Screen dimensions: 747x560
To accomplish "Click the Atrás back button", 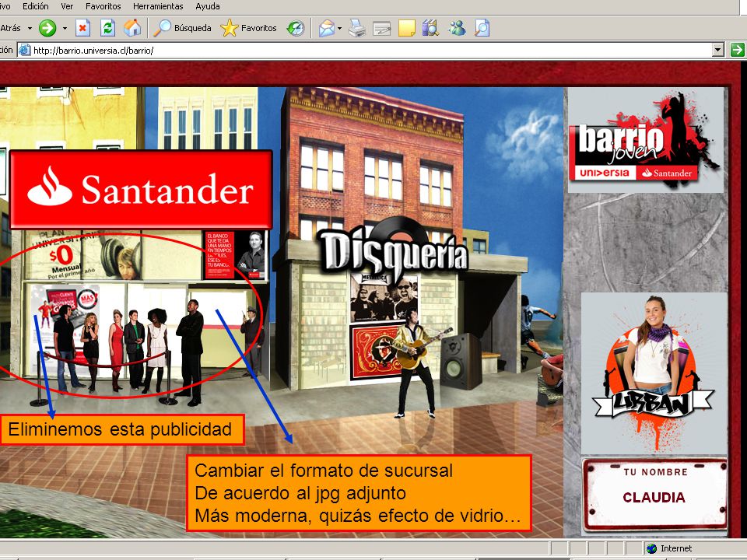I will (11, 28).
